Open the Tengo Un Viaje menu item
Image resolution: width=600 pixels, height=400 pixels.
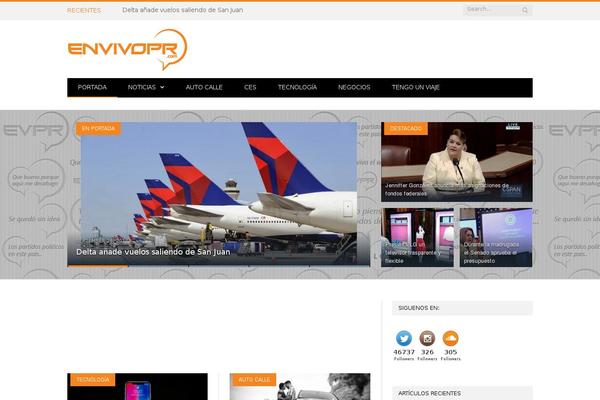pos(416,87)
